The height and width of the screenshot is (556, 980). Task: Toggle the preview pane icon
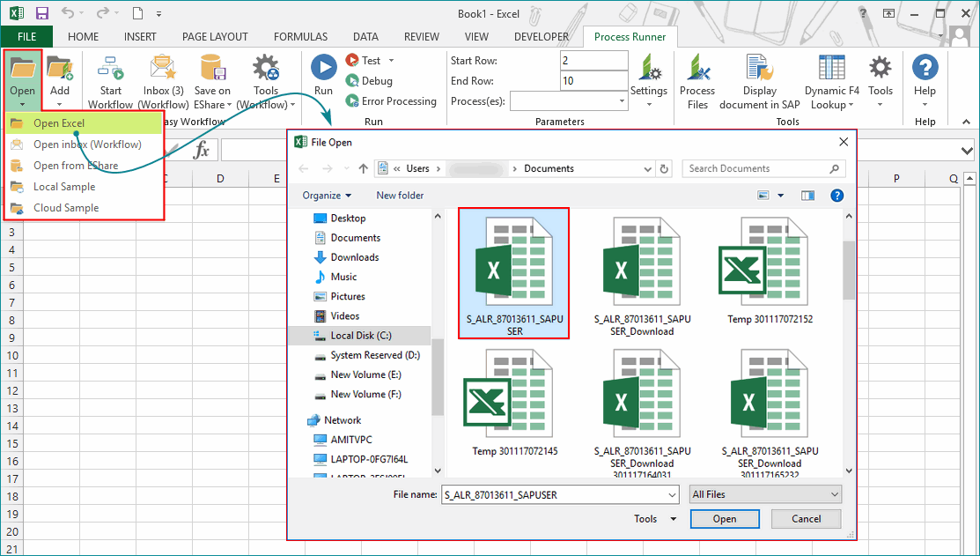(x=807, y=196)
